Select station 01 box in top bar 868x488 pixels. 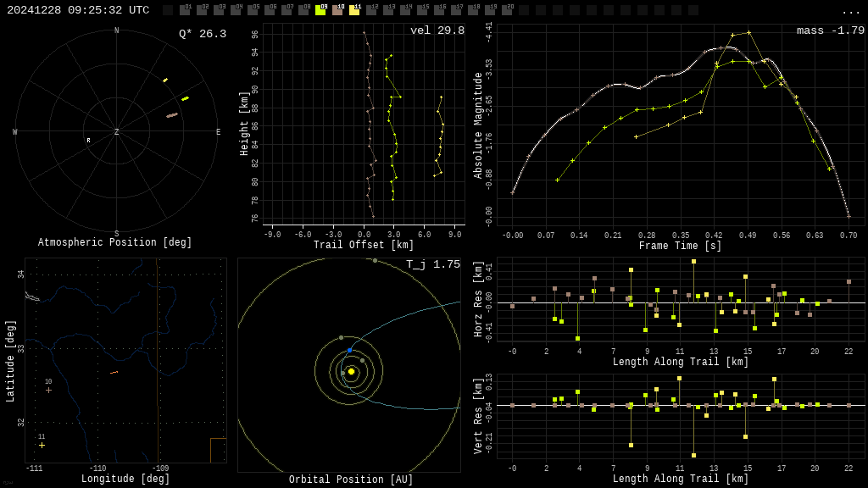pyautogui.click(x=185, y=10)
